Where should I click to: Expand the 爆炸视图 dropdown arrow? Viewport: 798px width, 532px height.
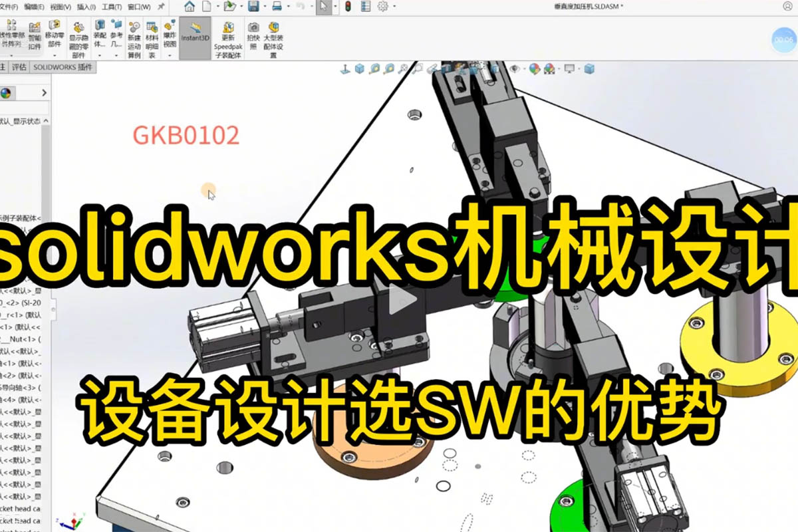click(x=170, y=56)
